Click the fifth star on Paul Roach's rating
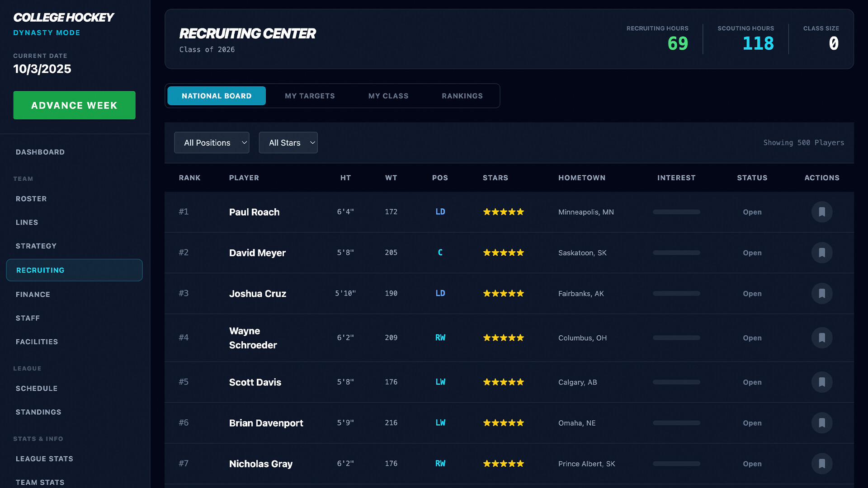The width and height of the screenshot is (868, 488). [521, 211]
